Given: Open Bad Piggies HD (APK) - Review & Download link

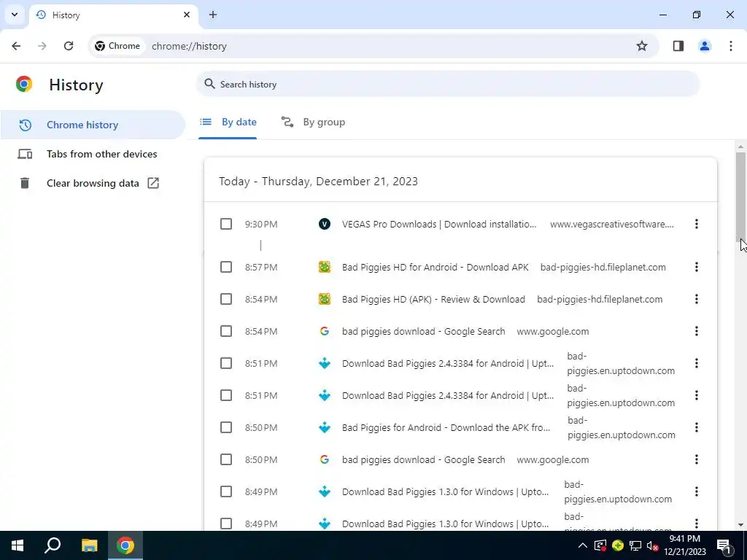Looking at the screenshot, I should pyautogui.click(x=433, y=300).
